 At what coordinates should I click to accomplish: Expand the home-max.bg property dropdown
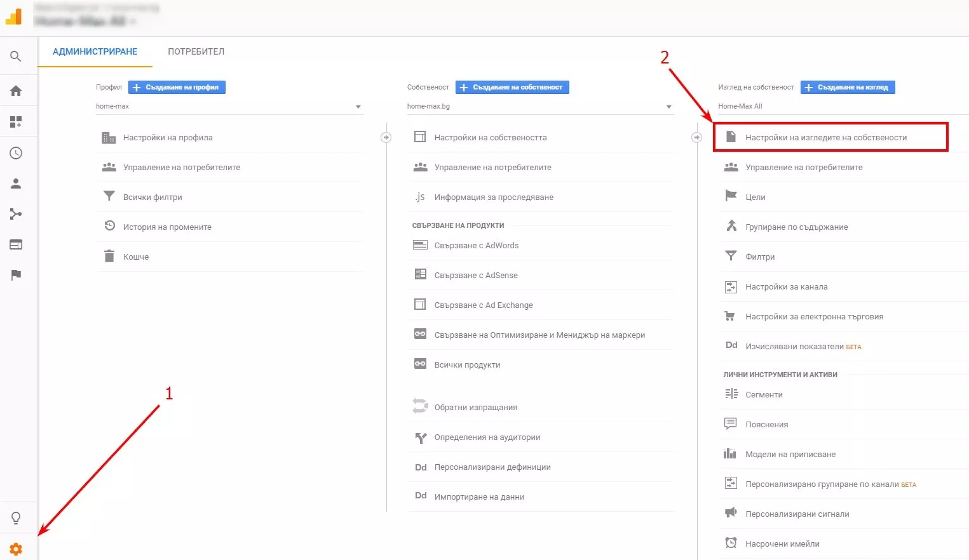540,106
